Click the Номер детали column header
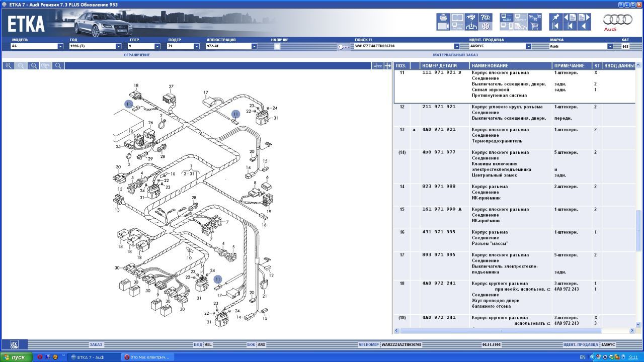Viewport: 644px width, 362px height. point(445,66)
